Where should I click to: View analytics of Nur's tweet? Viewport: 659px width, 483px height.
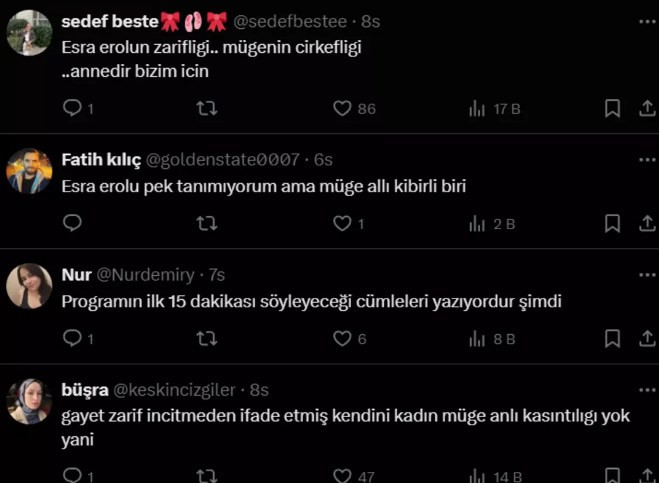point(477,339)
